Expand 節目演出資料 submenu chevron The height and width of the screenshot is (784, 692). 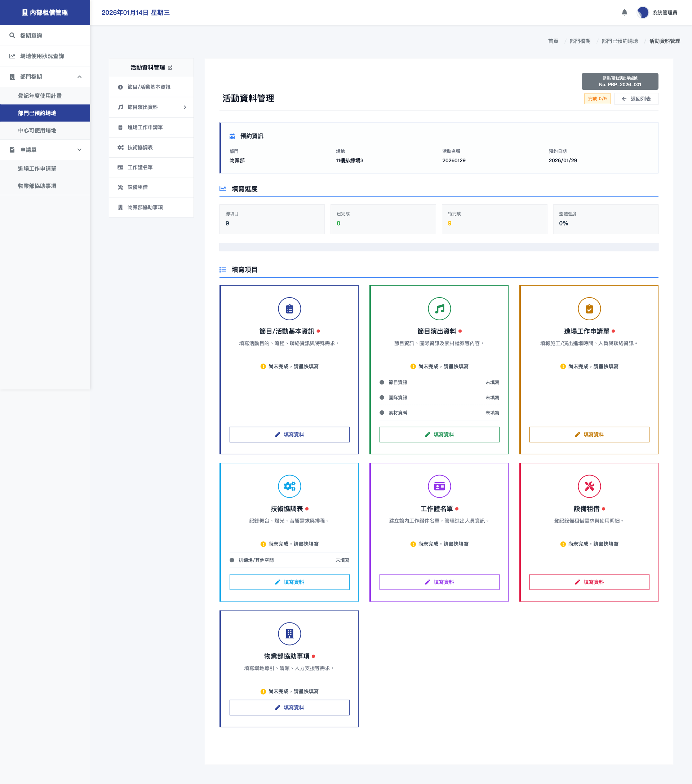pos(185,107)
